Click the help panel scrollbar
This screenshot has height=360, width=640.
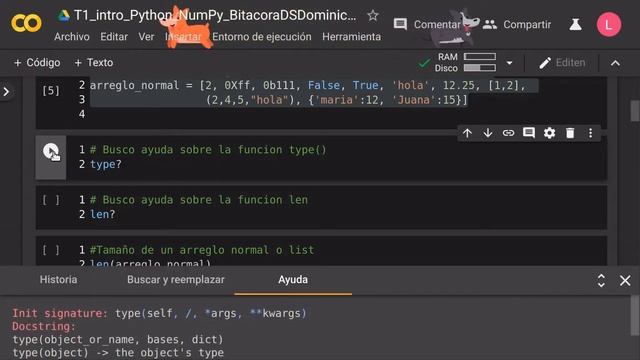(635, 317)
